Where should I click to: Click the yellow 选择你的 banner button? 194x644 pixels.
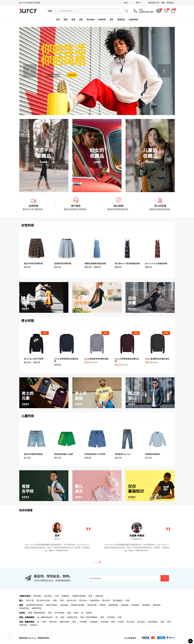coord(72,75)
